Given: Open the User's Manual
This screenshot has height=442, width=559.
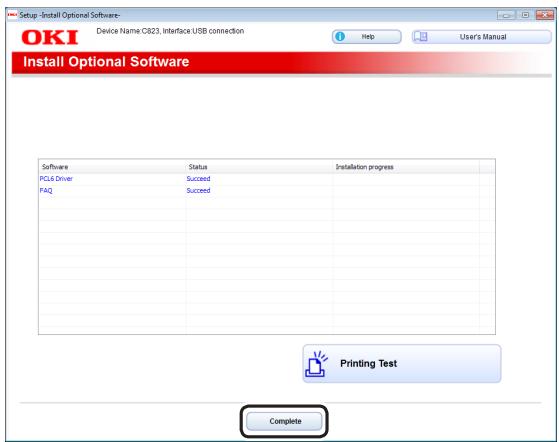Looking at the screenshot, I should 482,37.
